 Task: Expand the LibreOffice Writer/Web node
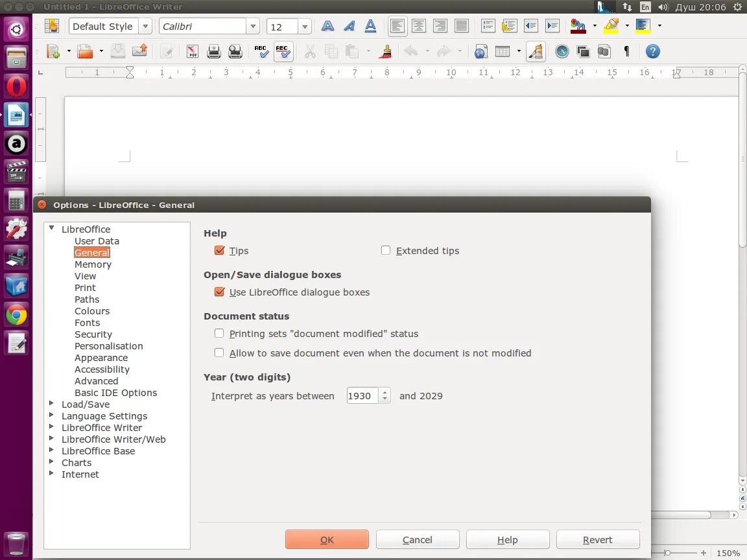point(51,438)
